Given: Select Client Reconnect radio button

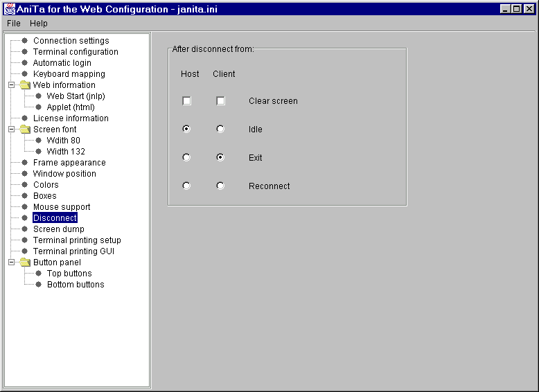Looking at the screenshot, I should [x=220, y=186].
